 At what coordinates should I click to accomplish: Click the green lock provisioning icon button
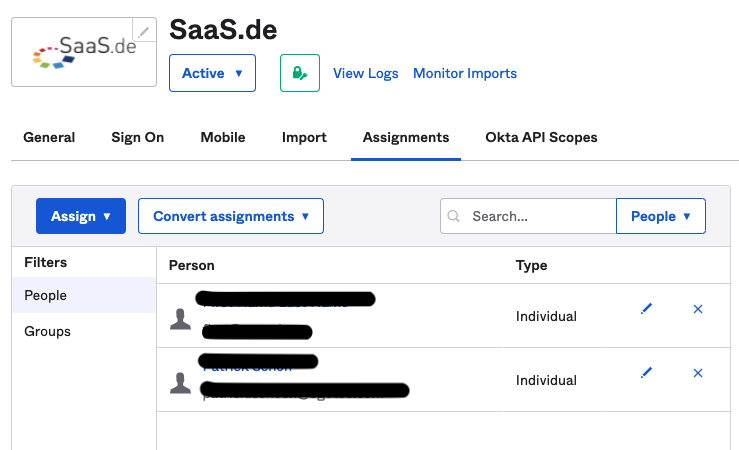[300, 73]
